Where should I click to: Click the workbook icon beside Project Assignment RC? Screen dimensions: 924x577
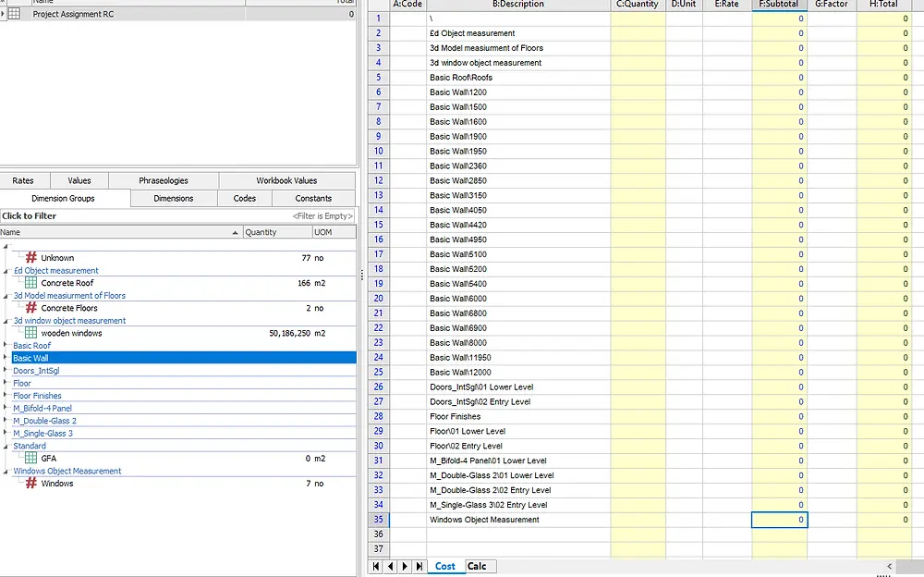pos(15,15)
